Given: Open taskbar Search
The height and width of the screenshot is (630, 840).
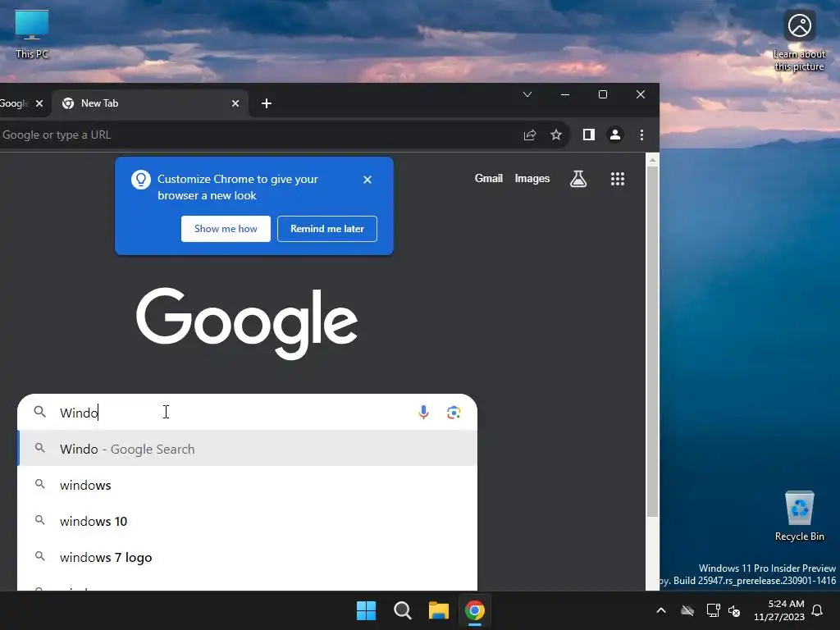Looking at the screenshot, I should point(402,610).
